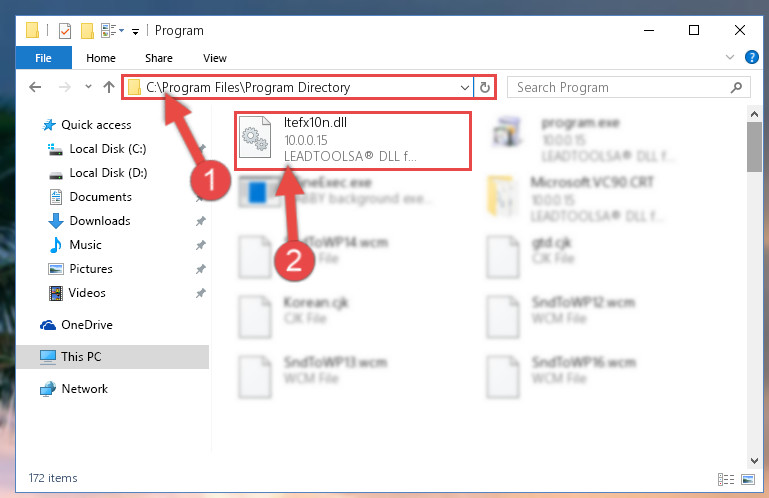769x498 pixels.
Task: Select the ltefx10n.dll file
Action: 353,140
